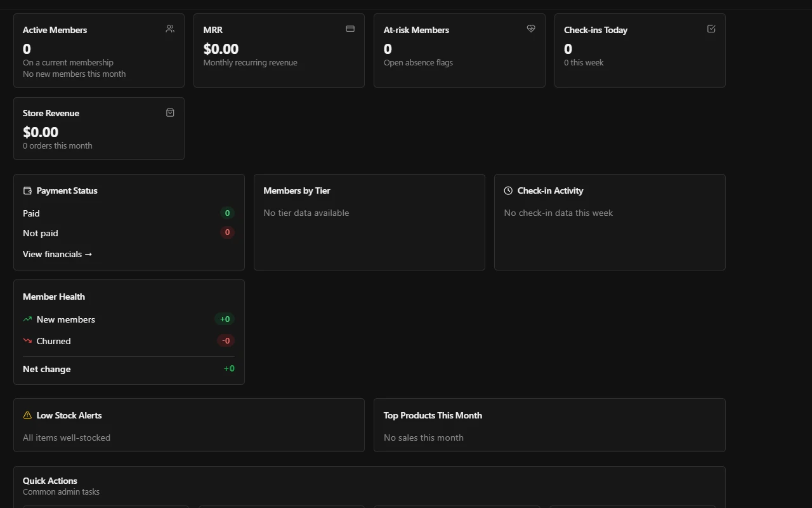Click the "On a current membership" caption
812x508 pixels.
(68, 63)
